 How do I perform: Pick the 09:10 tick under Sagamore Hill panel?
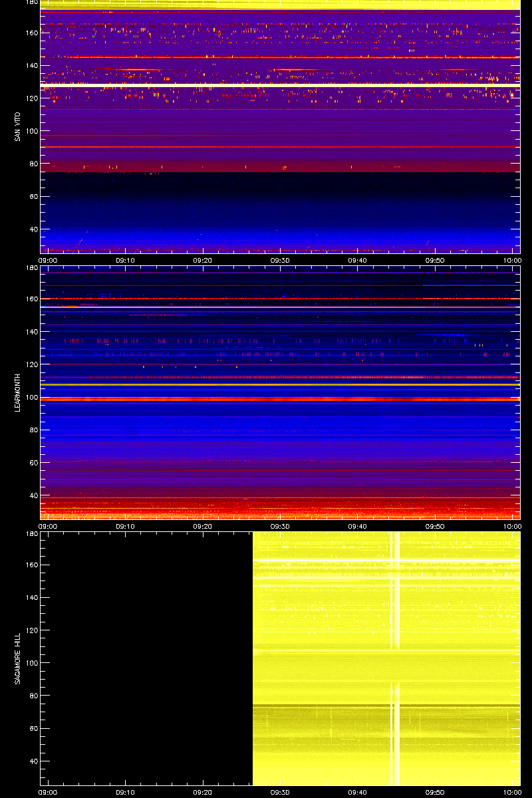[x=126, y=792]
